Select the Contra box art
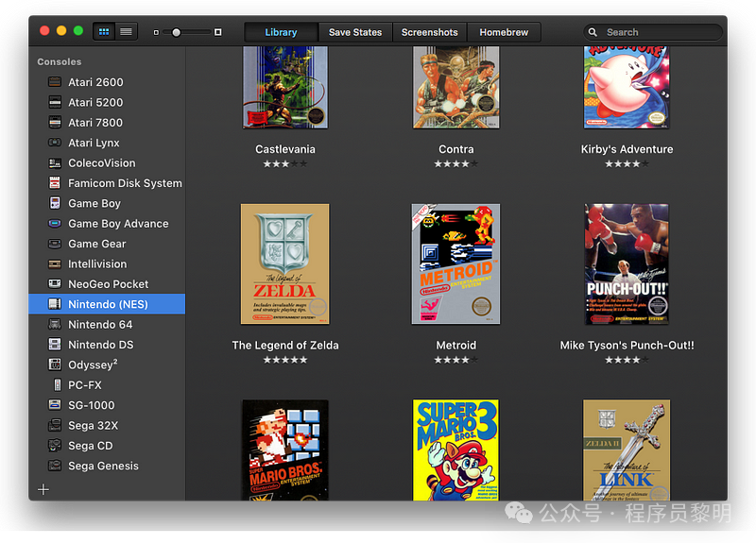The image size is (756, 543). [455, 87]
